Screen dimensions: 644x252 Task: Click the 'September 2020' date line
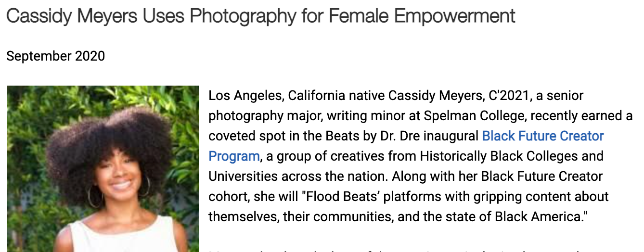pyautogui.click(x=56, y=56)
